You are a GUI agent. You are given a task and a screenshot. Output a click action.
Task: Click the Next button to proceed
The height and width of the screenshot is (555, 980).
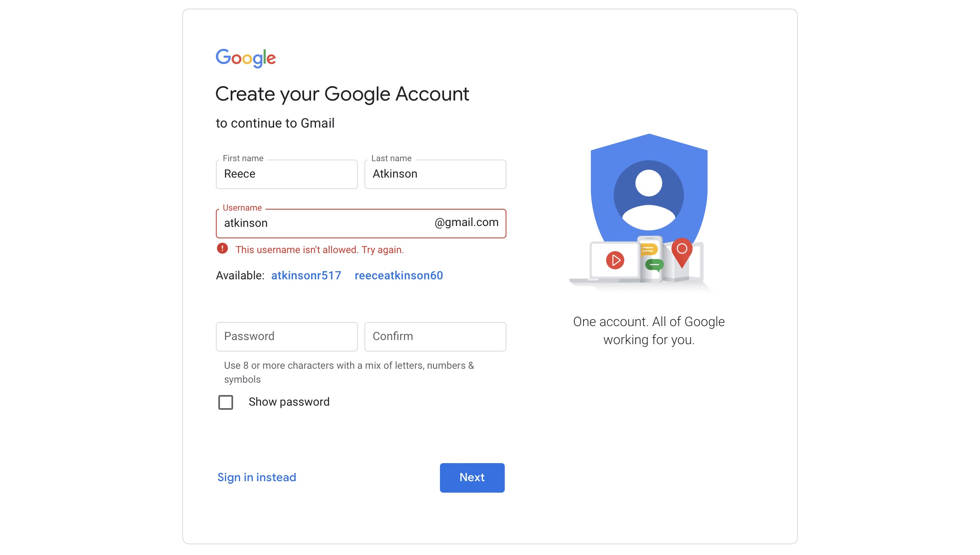tap(472, 477)
